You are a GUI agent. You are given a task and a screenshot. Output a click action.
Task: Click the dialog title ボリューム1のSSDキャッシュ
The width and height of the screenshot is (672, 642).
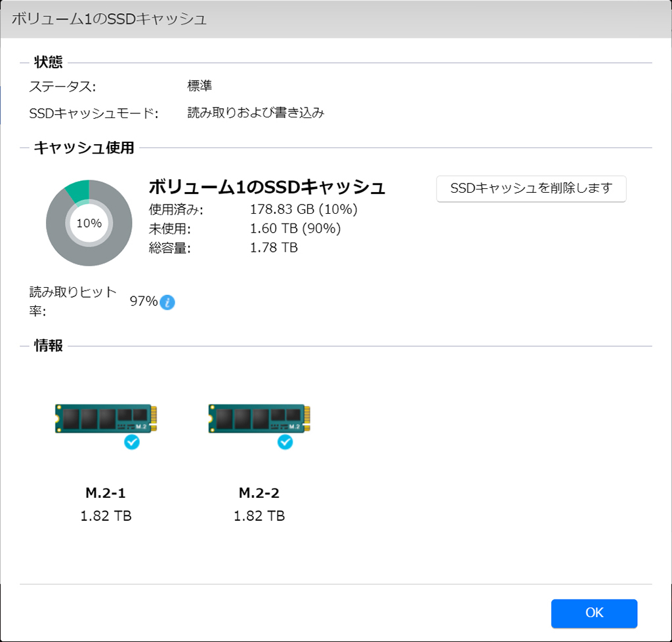pyautogui.click(x=110, y=19)
